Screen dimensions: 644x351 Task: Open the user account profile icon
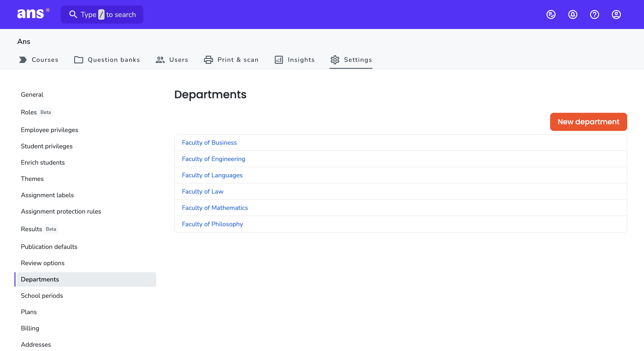click(x=616, y=14)
